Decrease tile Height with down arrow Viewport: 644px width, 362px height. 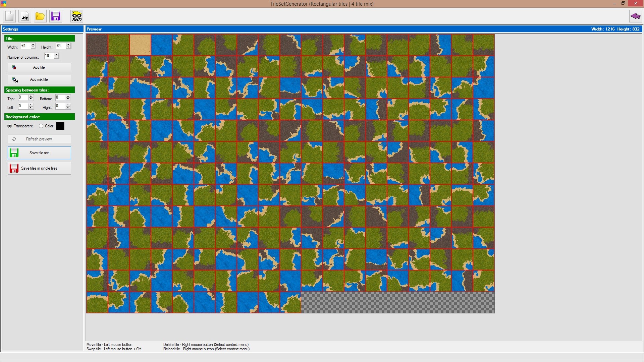tap(68, 48)
